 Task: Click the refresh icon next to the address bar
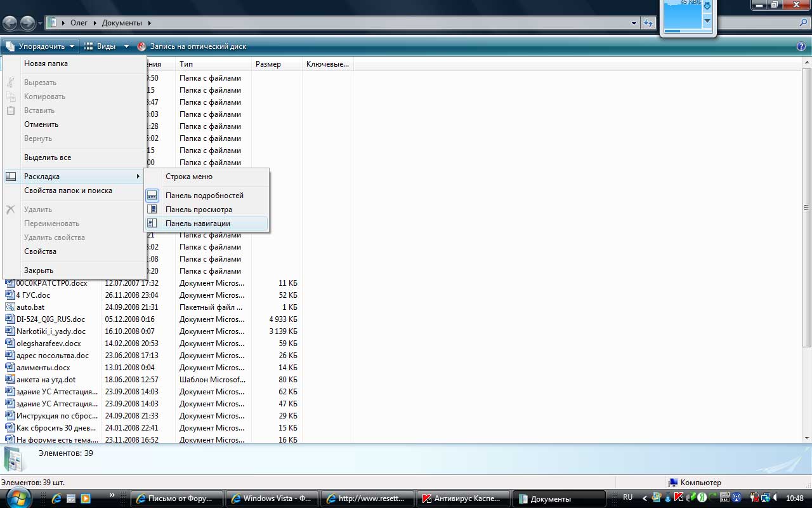648,23
